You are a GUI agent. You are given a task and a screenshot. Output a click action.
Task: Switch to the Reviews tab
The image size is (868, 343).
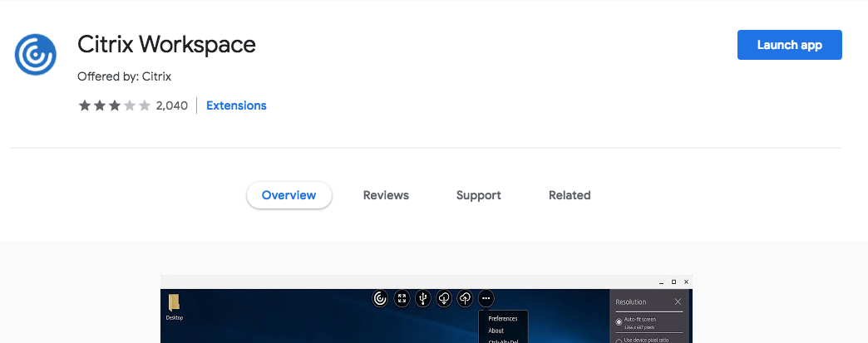[386, 195]
